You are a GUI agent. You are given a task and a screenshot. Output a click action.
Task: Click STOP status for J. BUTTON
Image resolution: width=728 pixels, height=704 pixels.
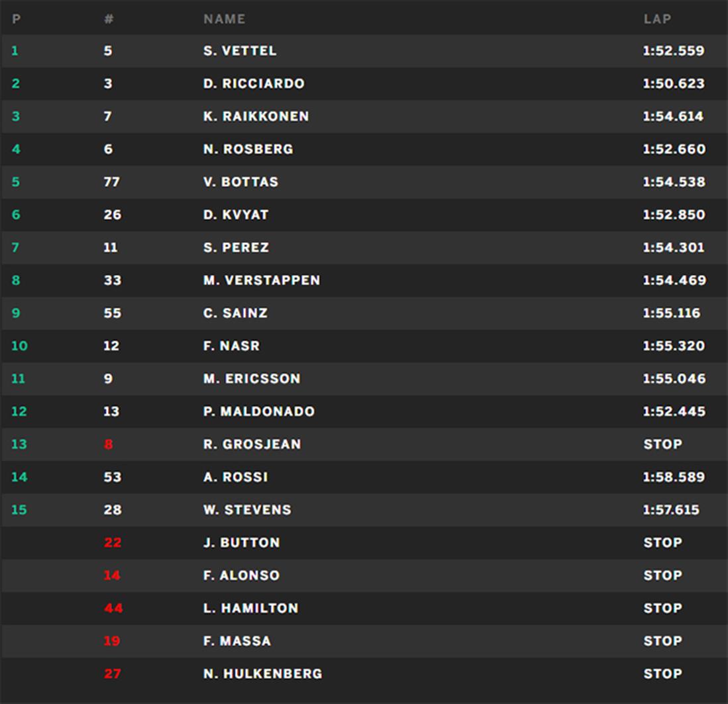662,542
